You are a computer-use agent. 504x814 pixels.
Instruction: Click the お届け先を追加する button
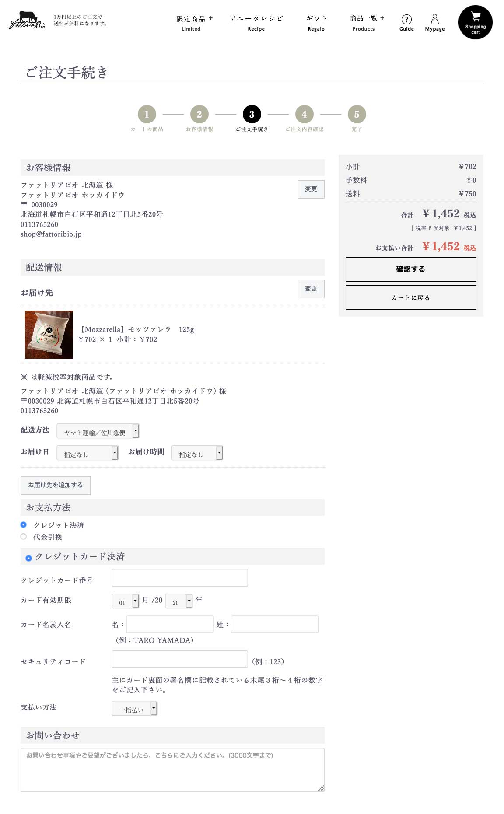click(56, 486)
